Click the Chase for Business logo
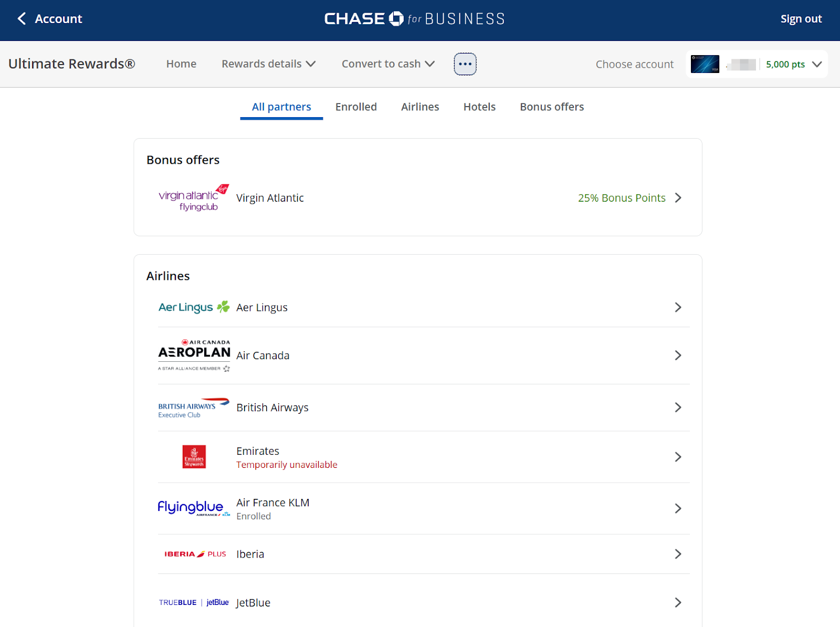This screenshot has width=840, height=627. coord(414,19)
